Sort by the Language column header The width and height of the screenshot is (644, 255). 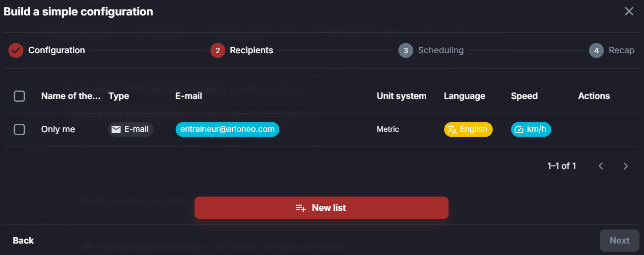pyautogui.click(x=464, y=96)
